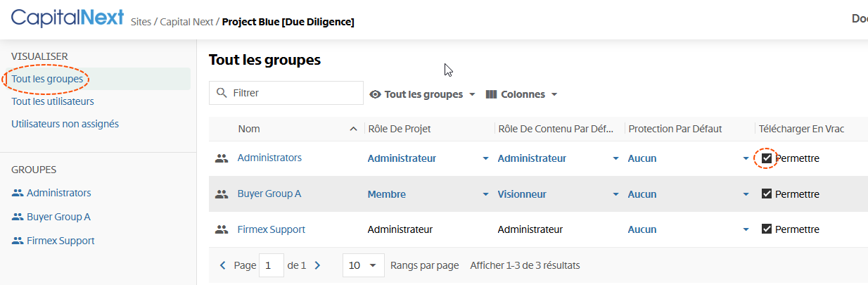
Task: Open Tout les groupes view dropdown
Action: 423,94
